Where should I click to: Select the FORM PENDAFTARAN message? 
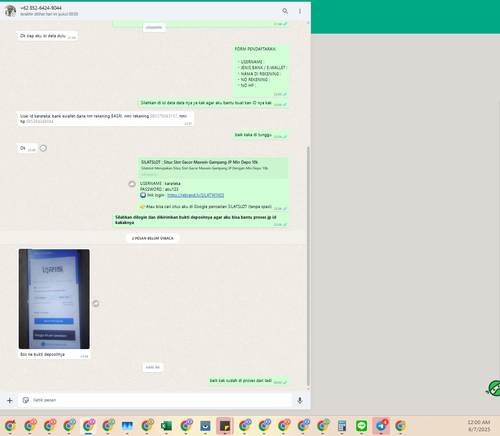(x=261, y=71)
